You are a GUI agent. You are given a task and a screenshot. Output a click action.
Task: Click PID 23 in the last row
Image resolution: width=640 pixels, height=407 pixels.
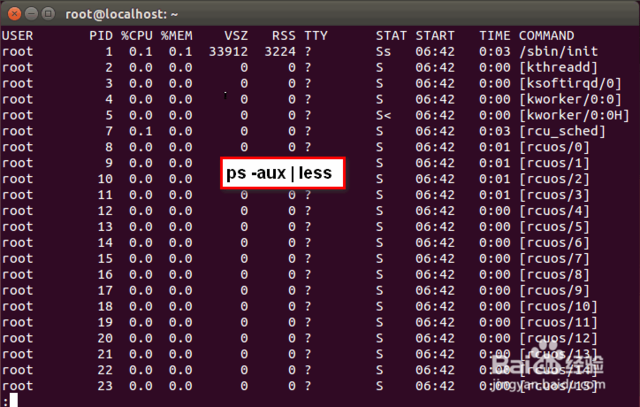point(105,386)
